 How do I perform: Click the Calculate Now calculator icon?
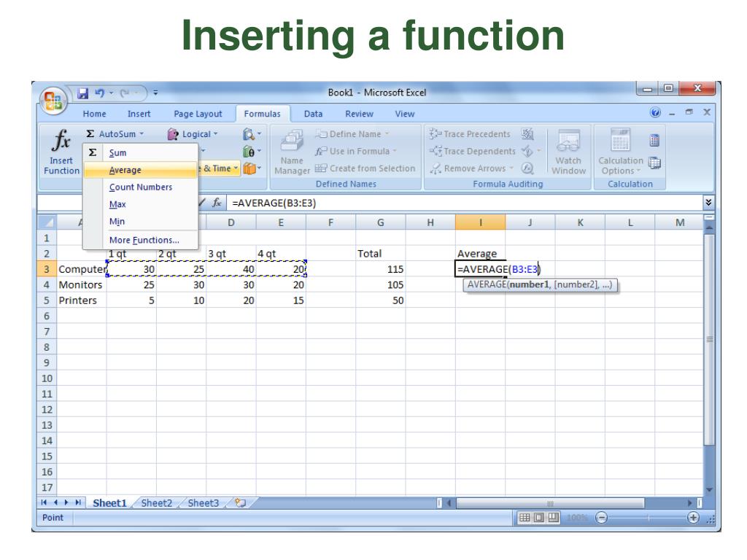pos(654,141)
